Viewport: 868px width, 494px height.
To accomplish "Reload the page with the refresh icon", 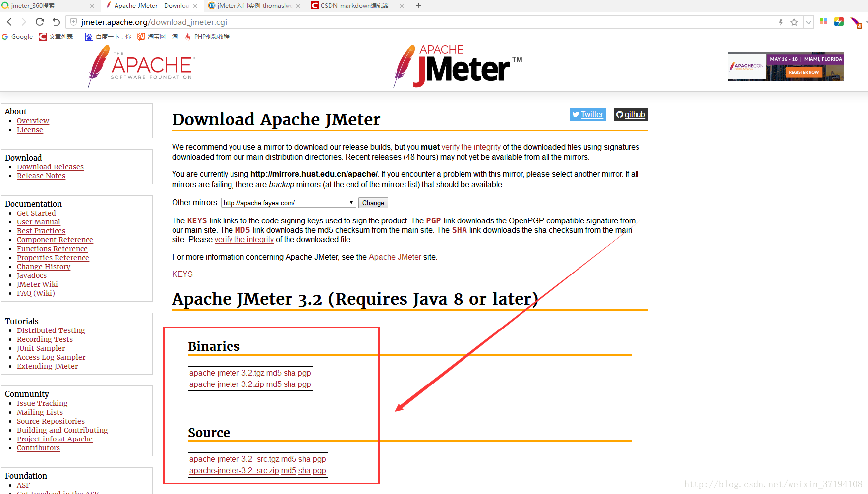I will click(40, 22).
